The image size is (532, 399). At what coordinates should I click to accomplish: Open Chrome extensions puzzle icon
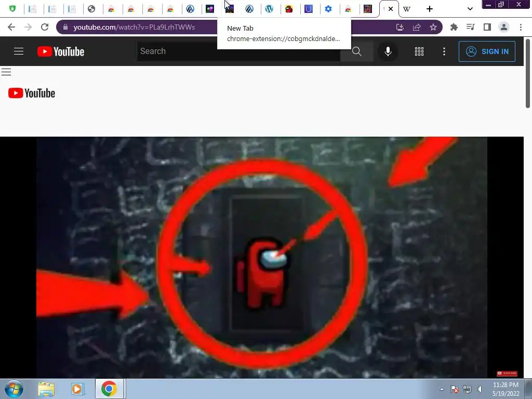pos(454,27)
